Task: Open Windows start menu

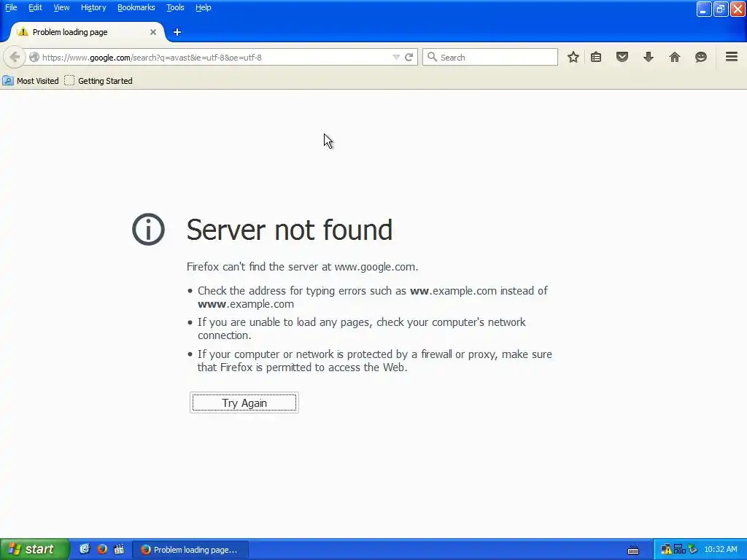Action: pyautogui.click(x=34, y=549)
